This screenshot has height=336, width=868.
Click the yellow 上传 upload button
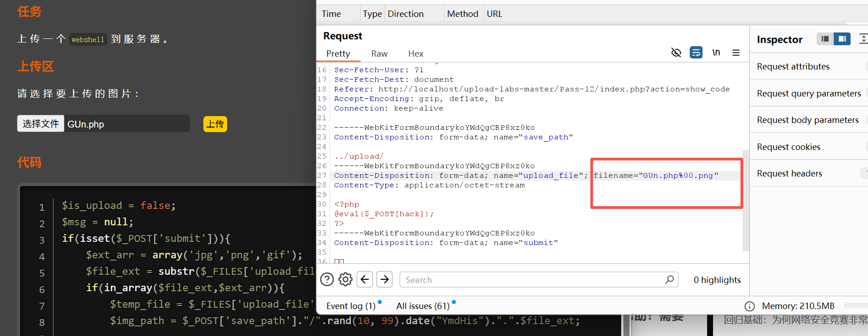[x=215, y=124]
